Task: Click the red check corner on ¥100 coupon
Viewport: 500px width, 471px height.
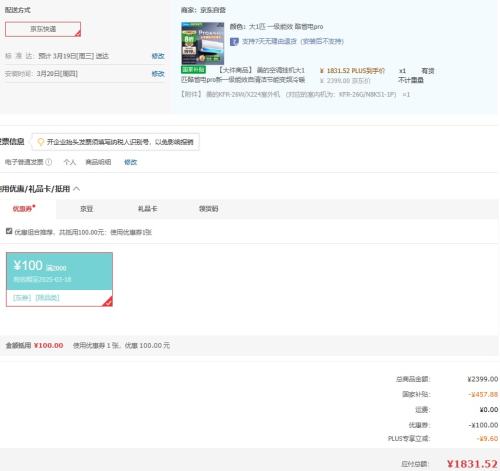Action: tap(108, 302)
